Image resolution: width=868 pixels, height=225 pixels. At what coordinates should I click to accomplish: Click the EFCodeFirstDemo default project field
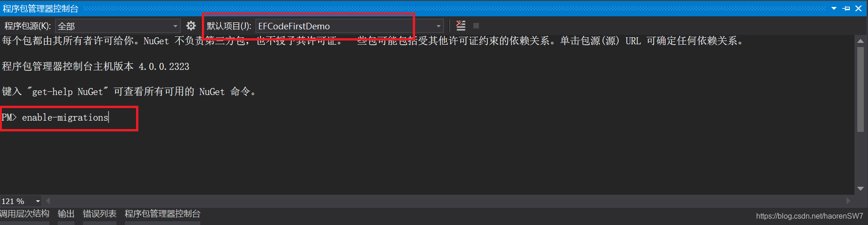point(344,26)
